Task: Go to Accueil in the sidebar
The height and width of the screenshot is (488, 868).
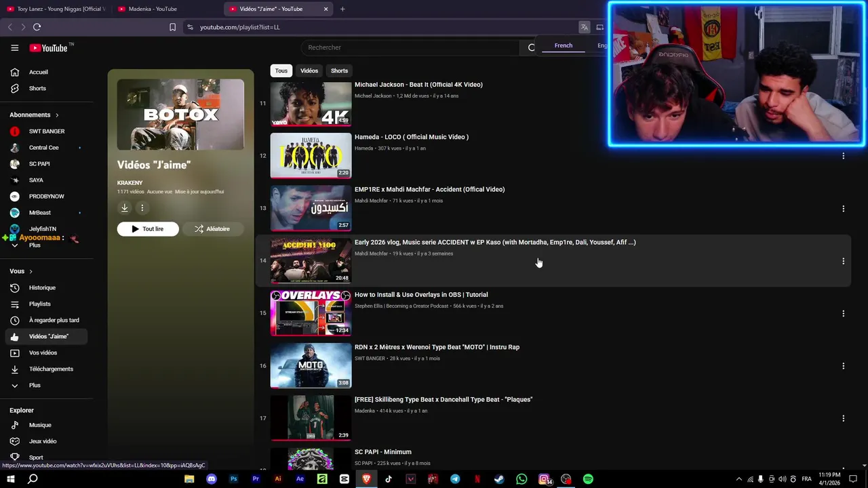Action: (38, 72)
